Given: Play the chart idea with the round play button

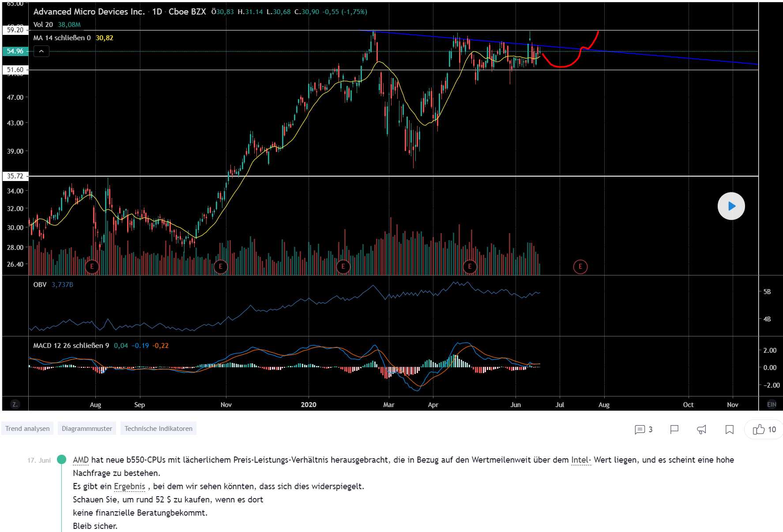Looking at the screenshot, I should coord(731,206).
